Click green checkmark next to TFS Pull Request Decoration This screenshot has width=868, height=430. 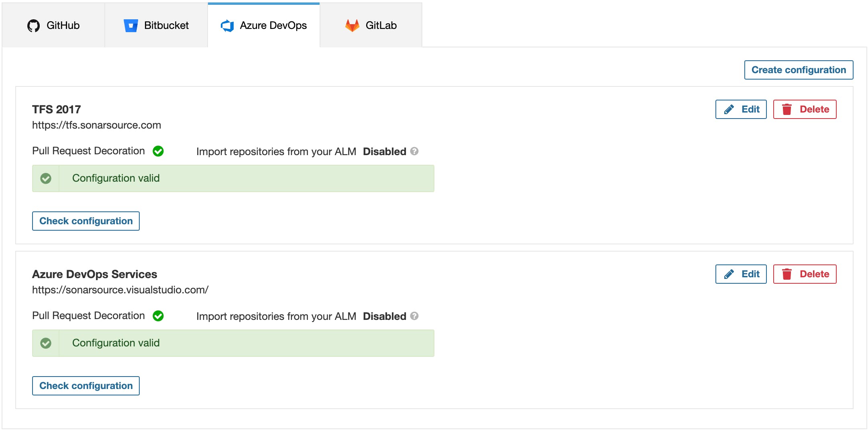159,151
